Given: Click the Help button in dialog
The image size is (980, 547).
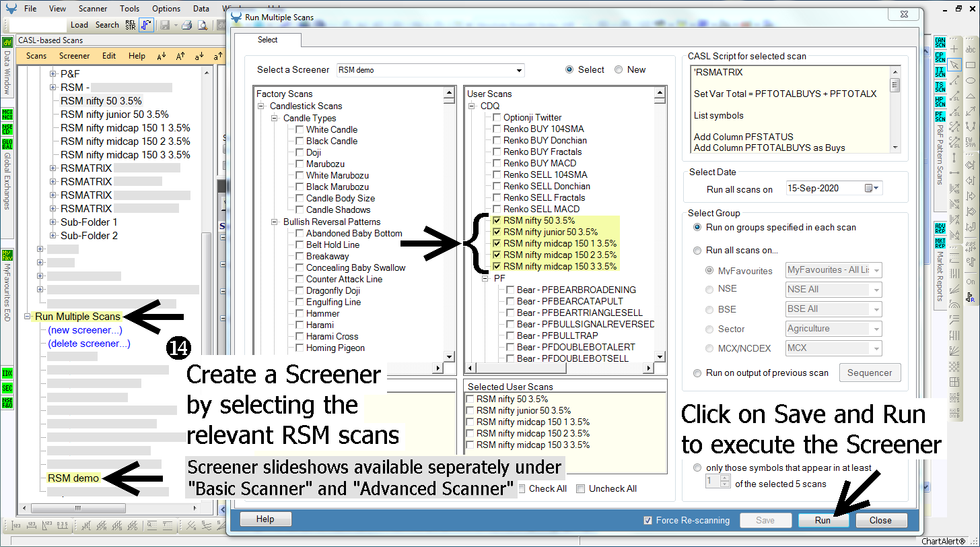Looking at the screenshot, I should coord(265,519).
